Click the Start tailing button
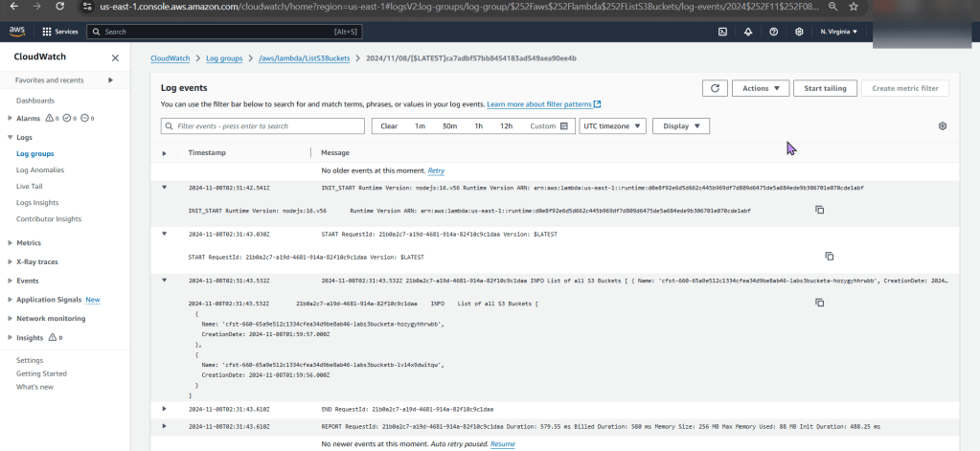This screenshot has width=980, height=451. pyautogui.click(x=824, y=88)
